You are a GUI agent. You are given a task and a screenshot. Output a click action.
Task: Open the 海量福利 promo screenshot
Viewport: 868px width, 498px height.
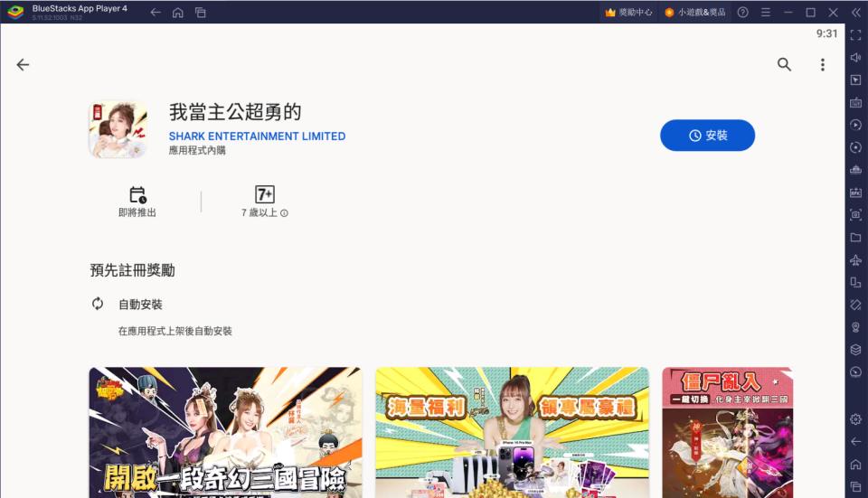[x=512, y=432]
